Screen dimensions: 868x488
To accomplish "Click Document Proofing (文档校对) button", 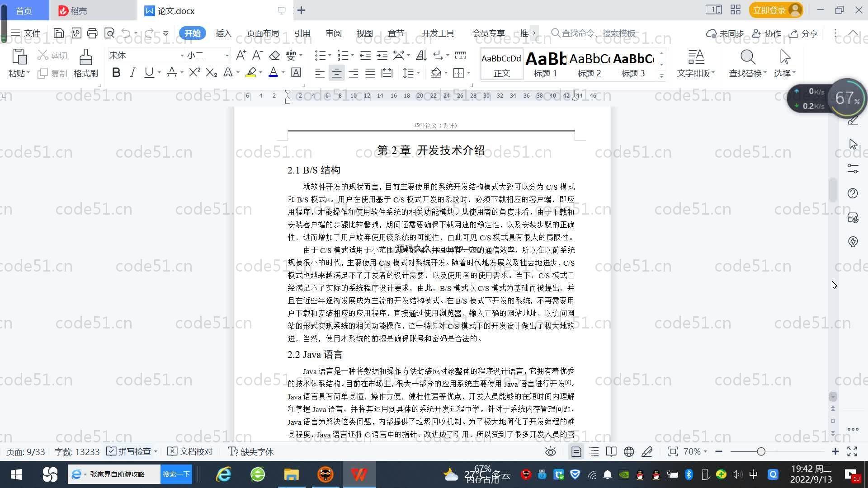I will tap(190, 451).
